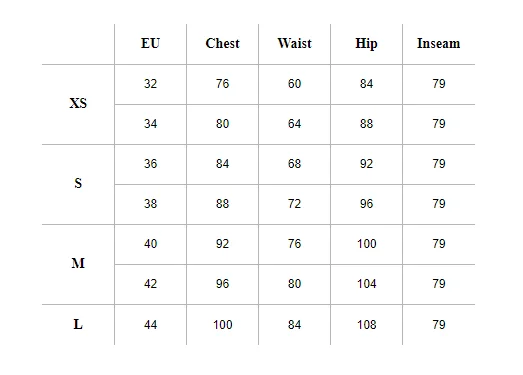
Task: Select the Waist column header
Action: click(x=295, y=43)
